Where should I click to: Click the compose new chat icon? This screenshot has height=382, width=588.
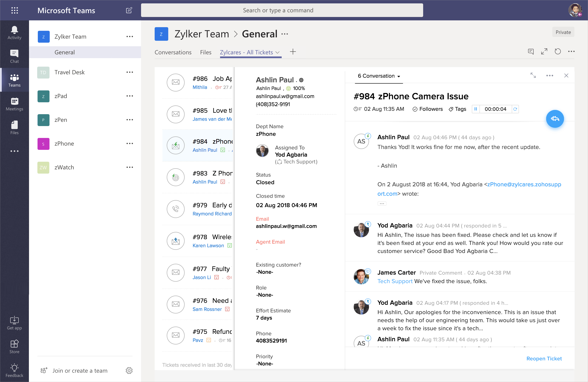point(129,10)
